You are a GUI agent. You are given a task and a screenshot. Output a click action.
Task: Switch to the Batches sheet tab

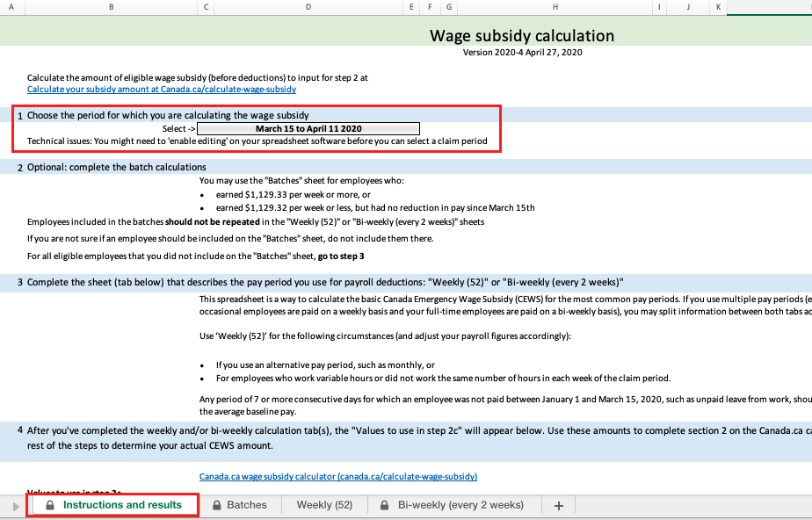(x=247, y=504)
